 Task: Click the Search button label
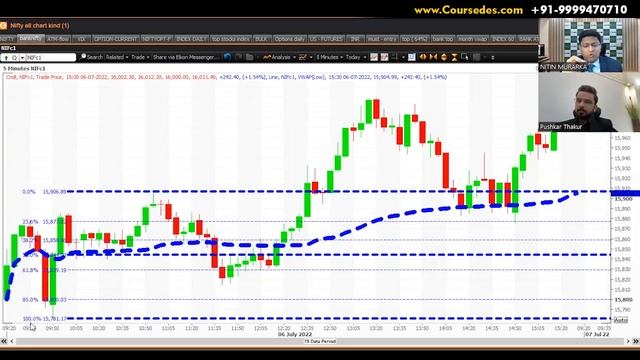click(95, 57)
